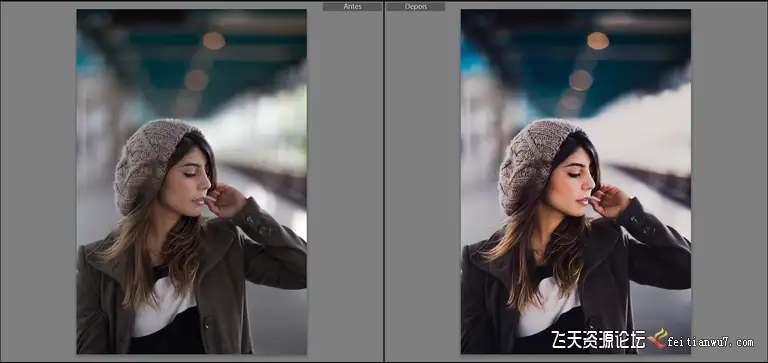Select the Antes before-edit photo preview
The height and width of the screenshot is (363, 768).
[192, 182]
